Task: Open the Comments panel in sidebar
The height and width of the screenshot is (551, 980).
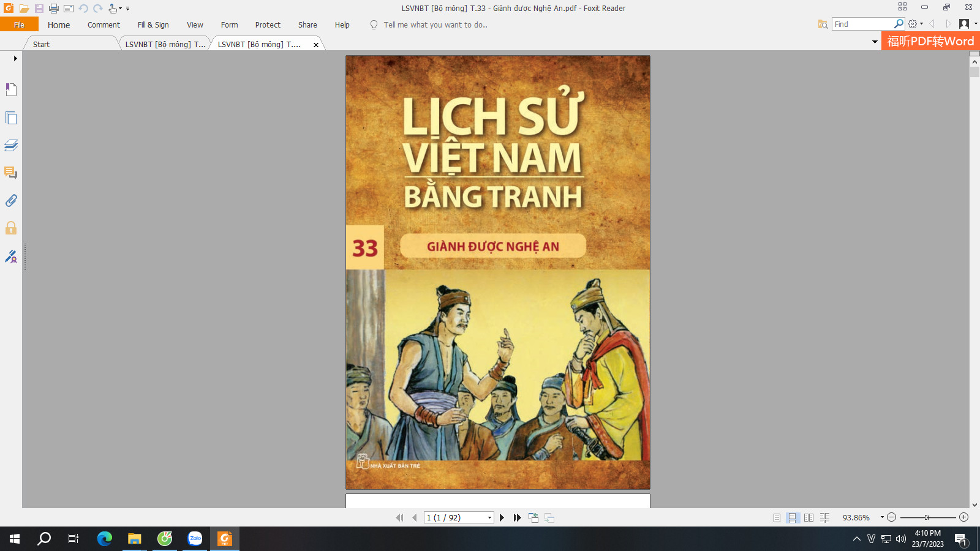Action: [11, 173]
